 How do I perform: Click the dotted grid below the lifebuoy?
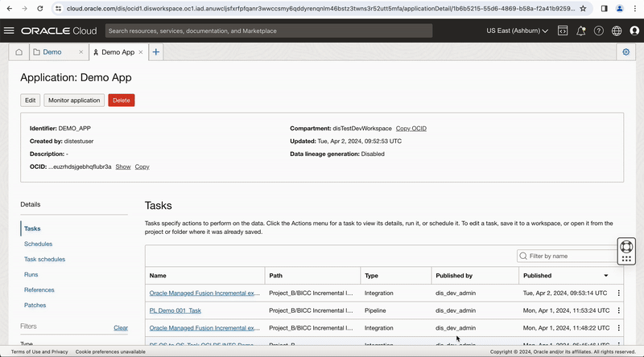pyautogui.click(x=626, y=259)
